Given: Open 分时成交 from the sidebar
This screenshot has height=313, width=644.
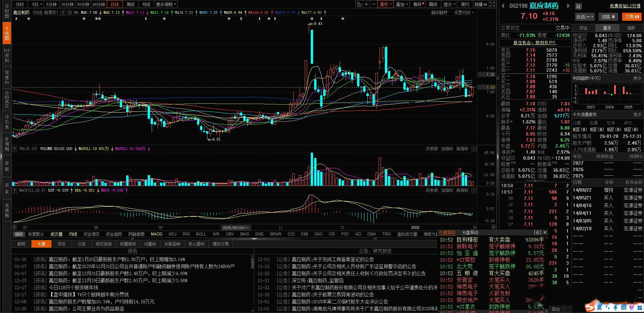Looking at the screenshot, I should pyautogui.click(x=7, y=100).
